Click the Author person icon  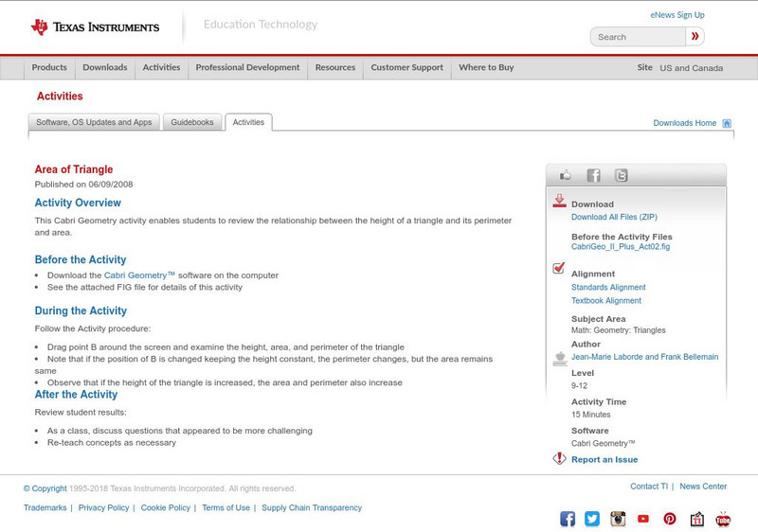point(560,358)
